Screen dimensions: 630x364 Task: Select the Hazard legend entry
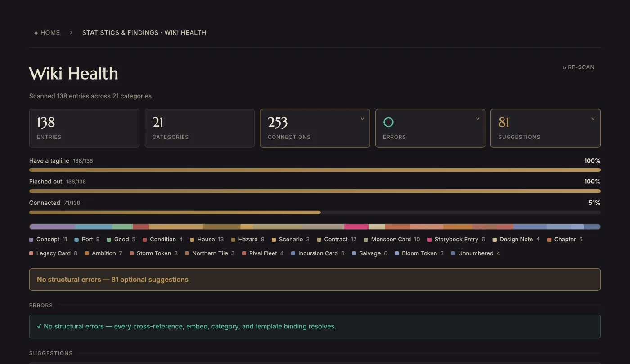click(x=248, y=240)
